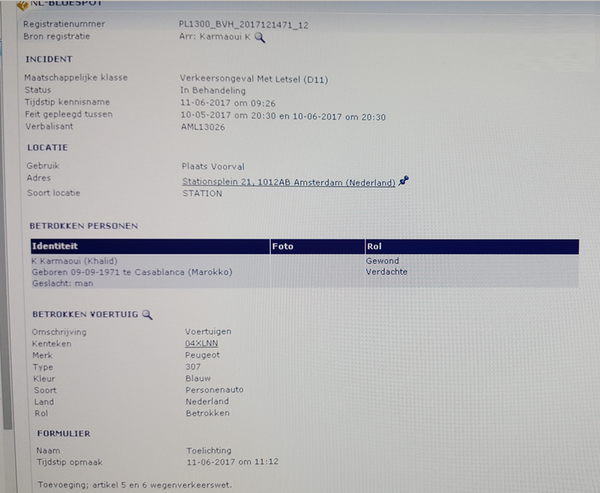
Task: Open the Stationsplein 21 address link
Action: point(289,182)
